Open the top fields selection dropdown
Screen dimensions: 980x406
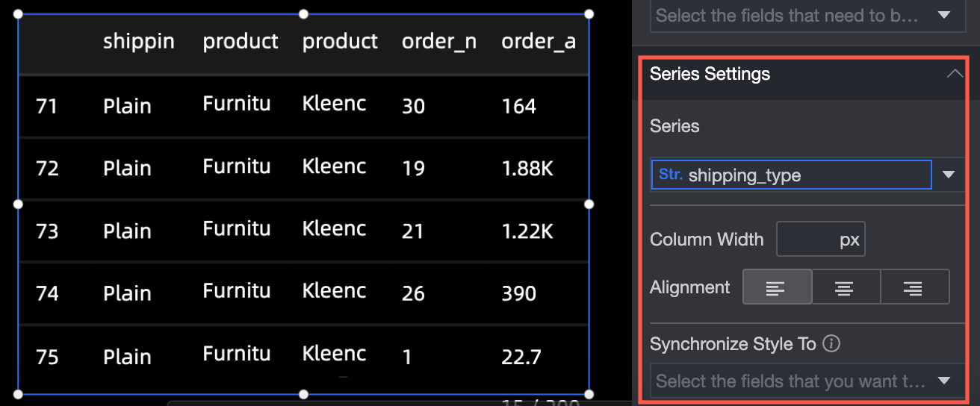944,15
